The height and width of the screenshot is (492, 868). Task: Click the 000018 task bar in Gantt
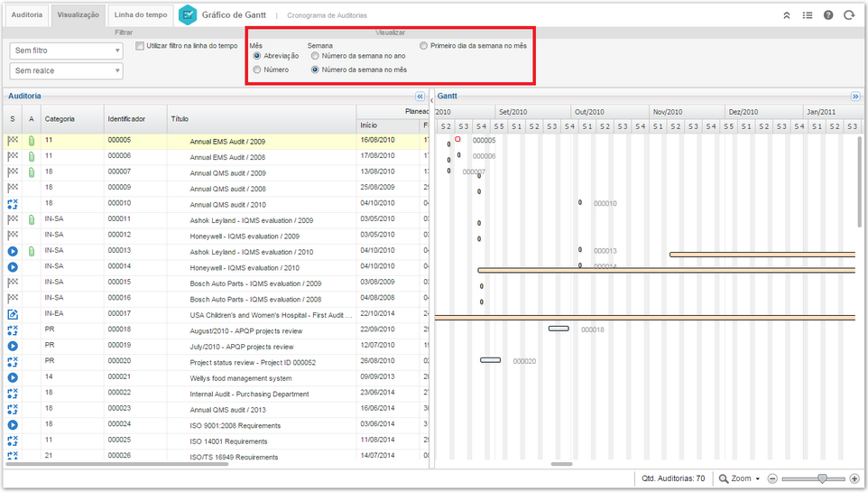(x=559, y=329)
